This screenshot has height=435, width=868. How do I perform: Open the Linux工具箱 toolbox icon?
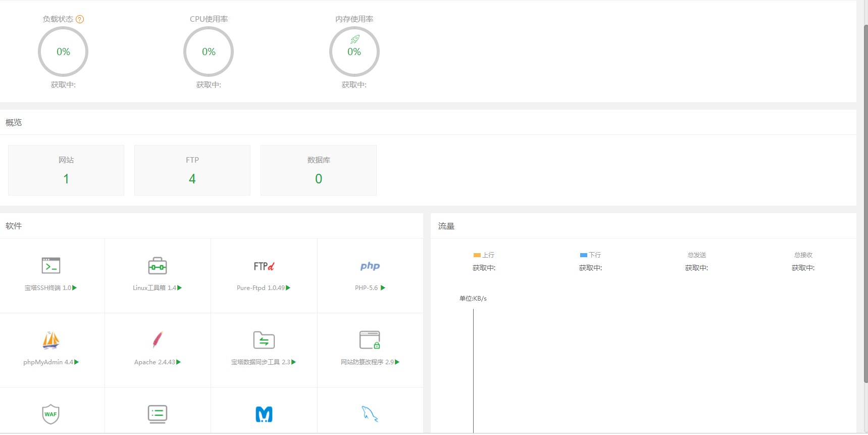tap(158, 266)
